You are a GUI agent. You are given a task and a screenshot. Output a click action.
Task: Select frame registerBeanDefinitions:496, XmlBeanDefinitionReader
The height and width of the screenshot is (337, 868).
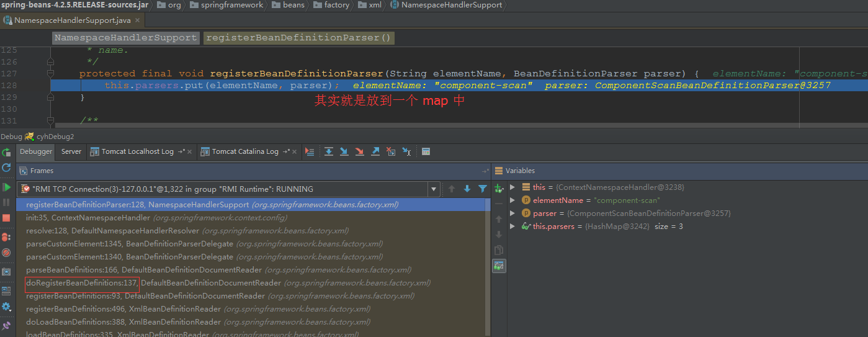pos(253,309)
